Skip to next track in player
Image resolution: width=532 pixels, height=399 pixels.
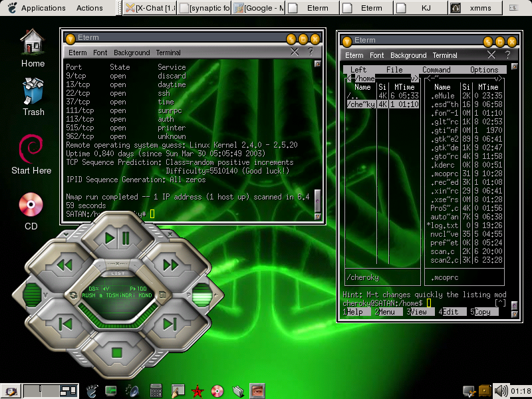170,324
